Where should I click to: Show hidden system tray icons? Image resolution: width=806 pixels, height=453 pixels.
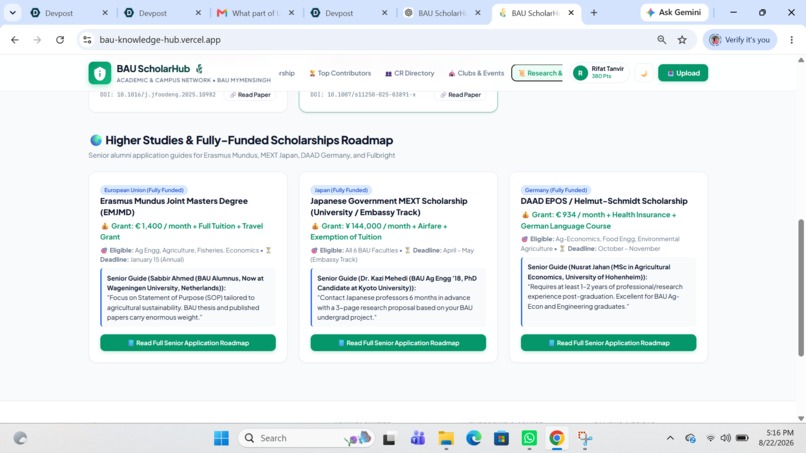coord(670,438)
